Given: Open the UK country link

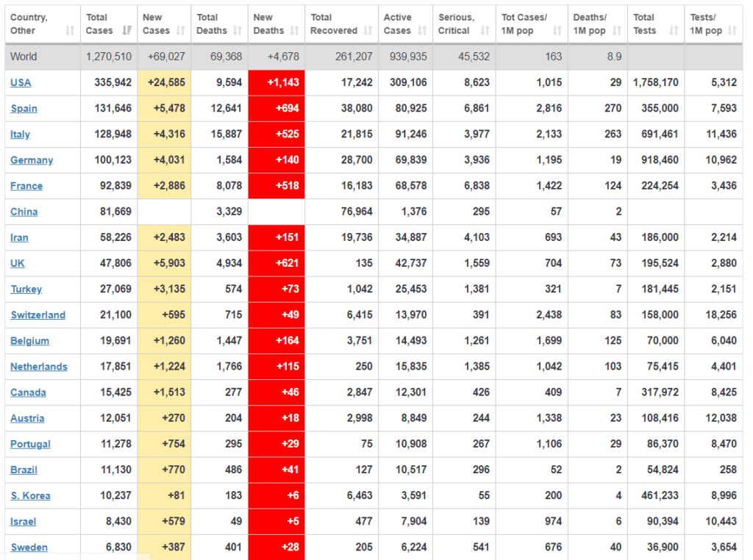Looking at the screenshot, I should (x=18, y=263).
